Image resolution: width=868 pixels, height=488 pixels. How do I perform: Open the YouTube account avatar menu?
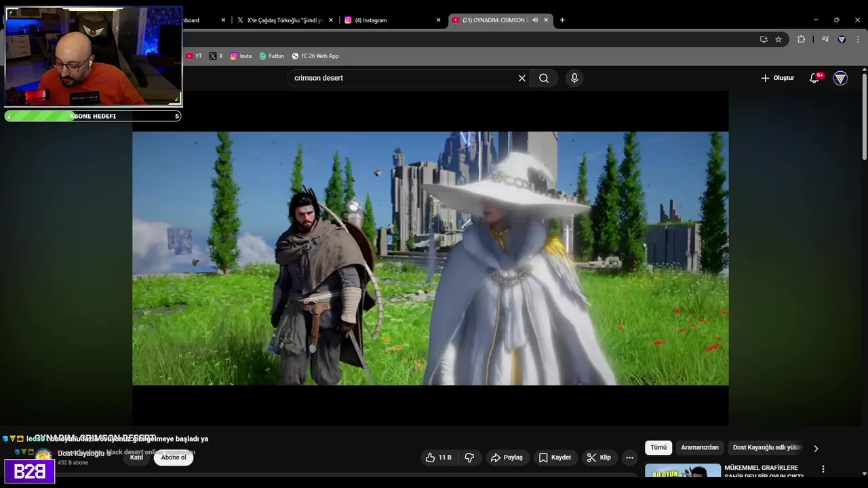click(x=840, y=78)
